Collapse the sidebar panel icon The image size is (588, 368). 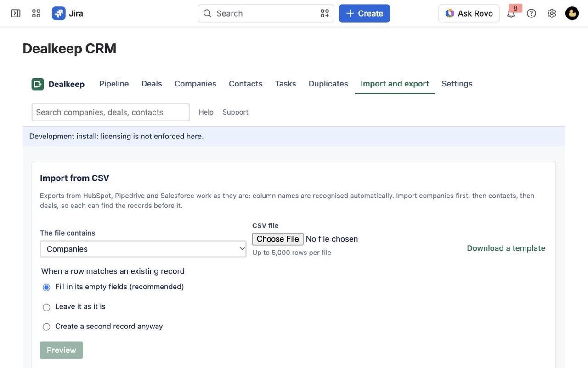coord(16,13)
